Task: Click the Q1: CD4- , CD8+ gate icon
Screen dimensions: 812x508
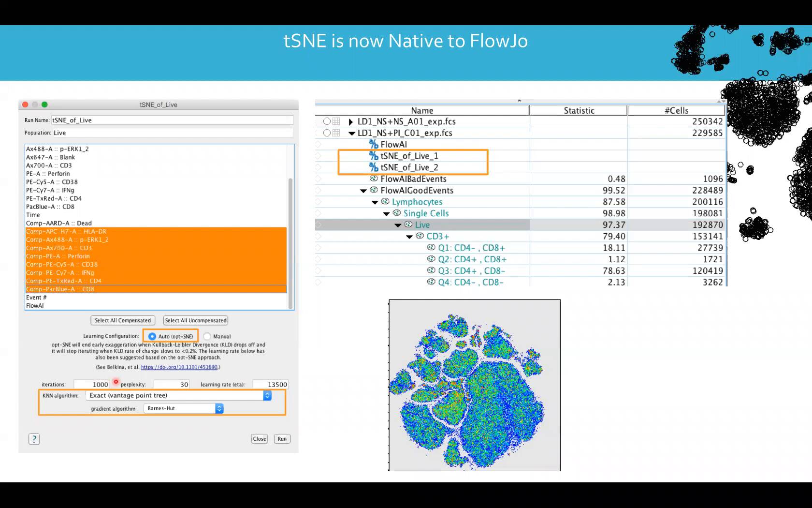Action: click(x=432, y=248)
